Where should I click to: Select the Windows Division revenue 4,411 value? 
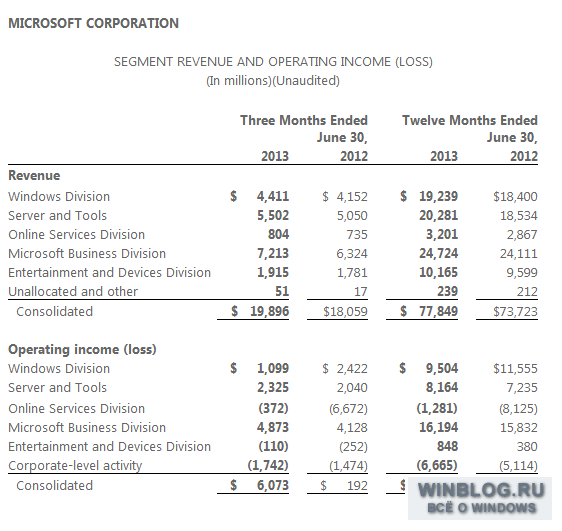pyautogui.click(x=273, y=196)
